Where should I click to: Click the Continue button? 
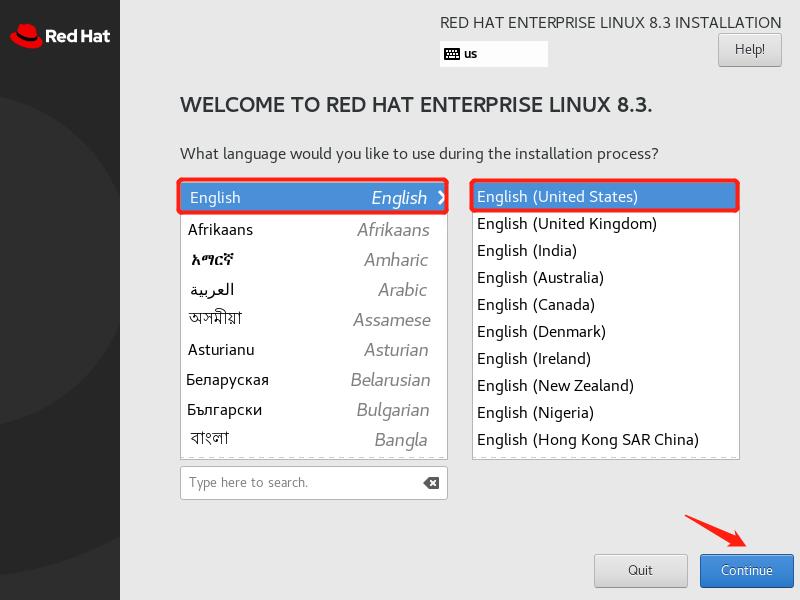point(746,571)
